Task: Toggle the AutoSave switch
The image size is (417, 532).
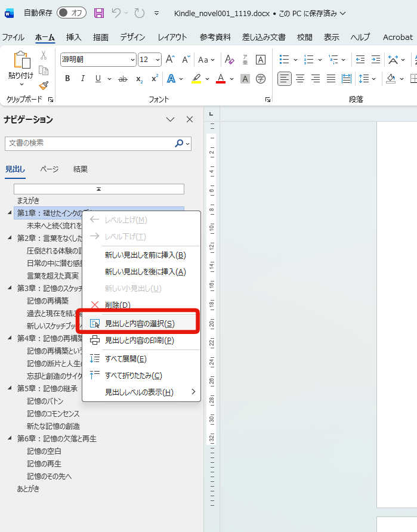Action: point(71,13)
